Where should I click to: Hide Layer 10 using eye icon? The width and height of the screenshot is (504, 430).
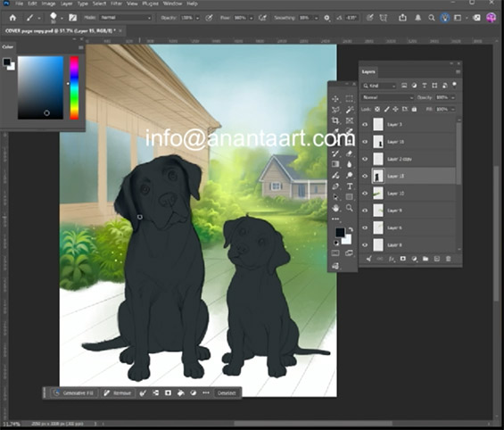[365, 194]
